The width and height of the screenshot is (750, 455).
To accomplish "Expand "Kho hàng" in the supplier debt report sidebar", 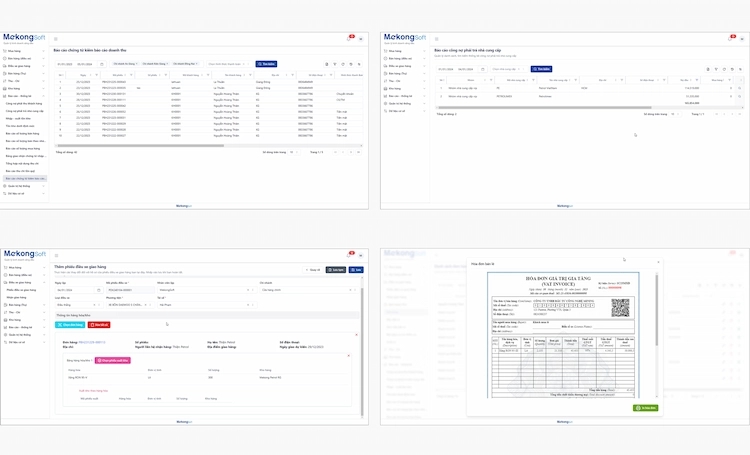I will (400, 88).
